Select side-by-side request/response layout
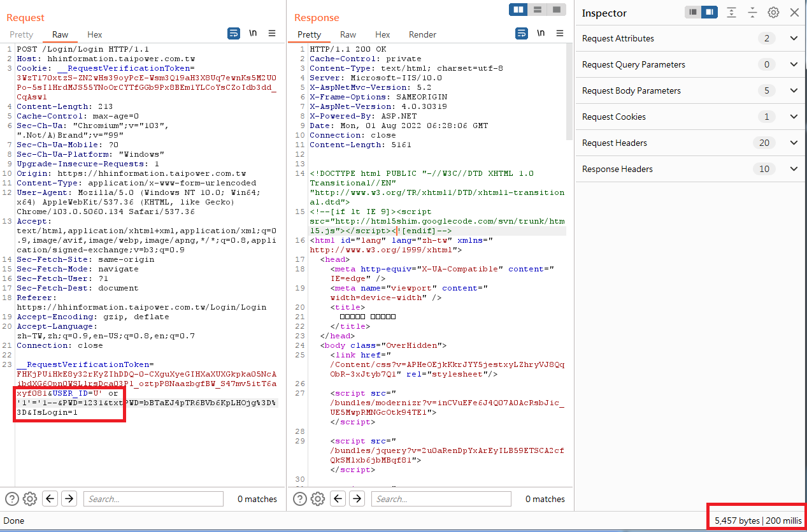The width and height of the screenshot is (807, 532). coord(518,10)
